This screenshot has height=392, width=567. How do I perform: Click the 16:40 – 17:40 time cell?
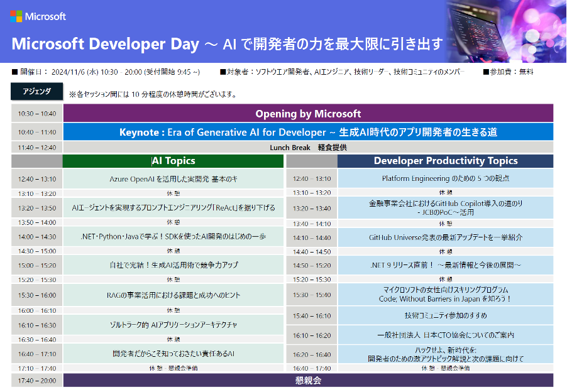pos(312,368)
